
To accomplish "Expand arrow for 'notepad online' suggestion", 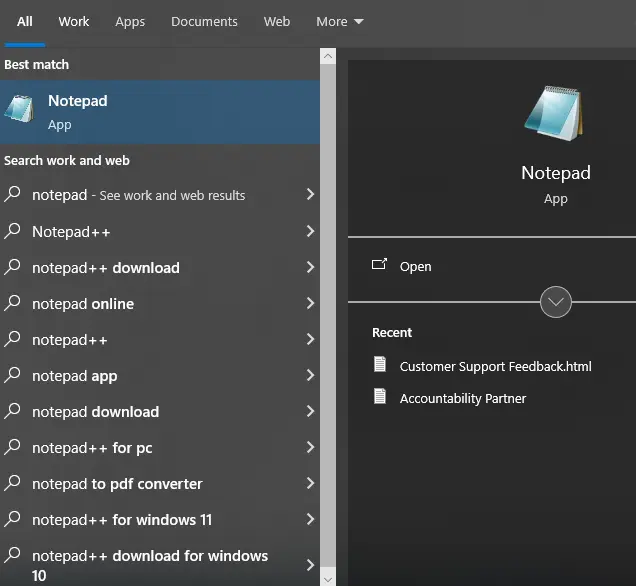I will point(310,303).
